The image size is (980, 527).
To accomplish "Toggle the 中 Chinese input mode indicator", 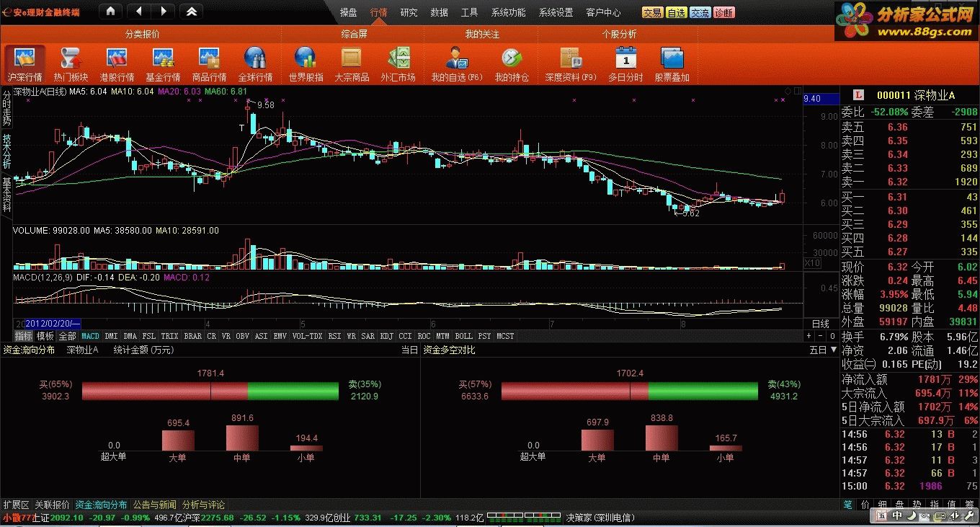I will pos(897,515).
